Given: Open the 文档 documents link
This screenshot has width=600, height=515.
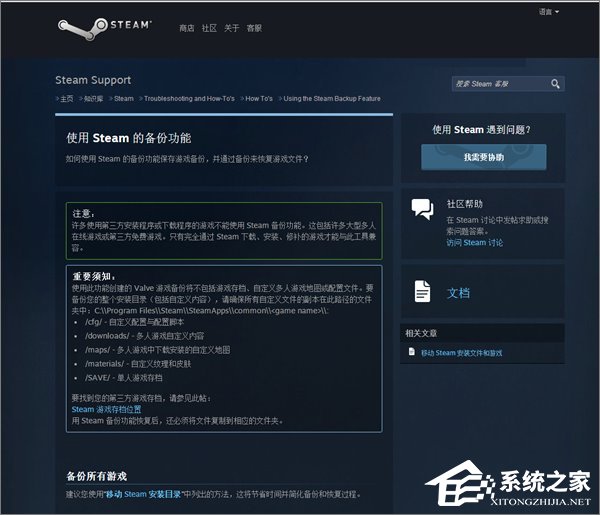Looking at the screenshot, I should pyautogui.click(x=458, y=293).
